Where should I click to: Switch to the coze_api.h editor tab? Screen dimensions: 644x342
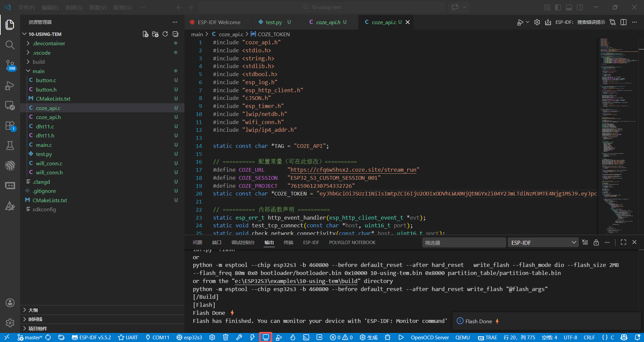point(328,22)
